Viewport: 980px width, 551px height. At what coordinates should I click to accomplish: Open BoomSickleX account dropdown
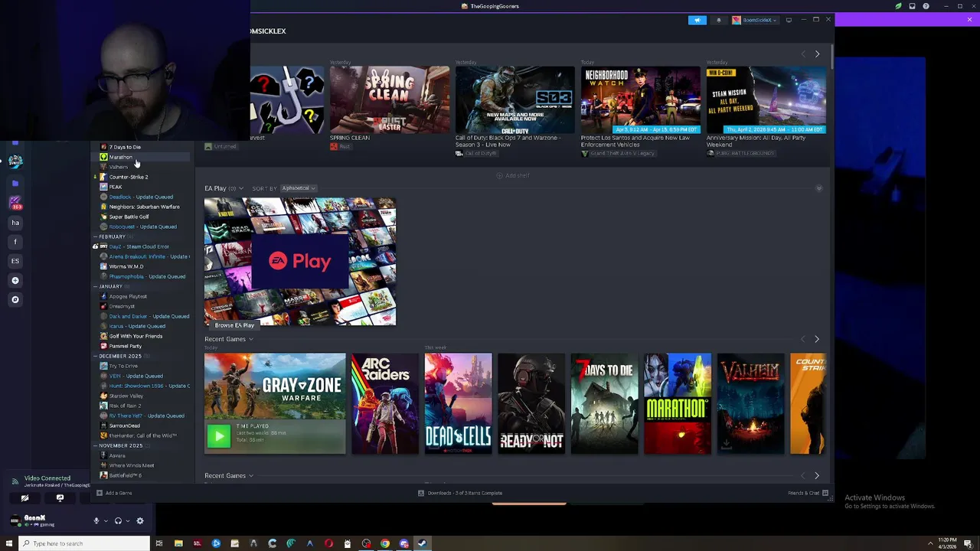(754, 20)
